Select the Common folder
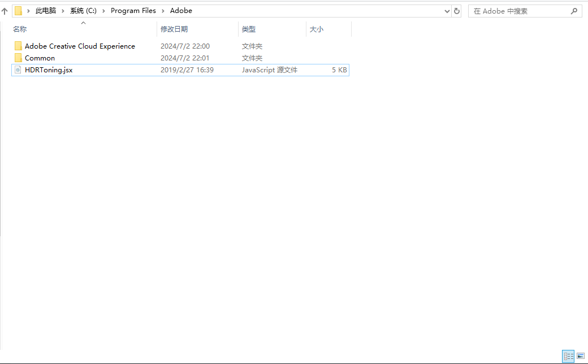 pyautogui.click(x=40, y=58)
